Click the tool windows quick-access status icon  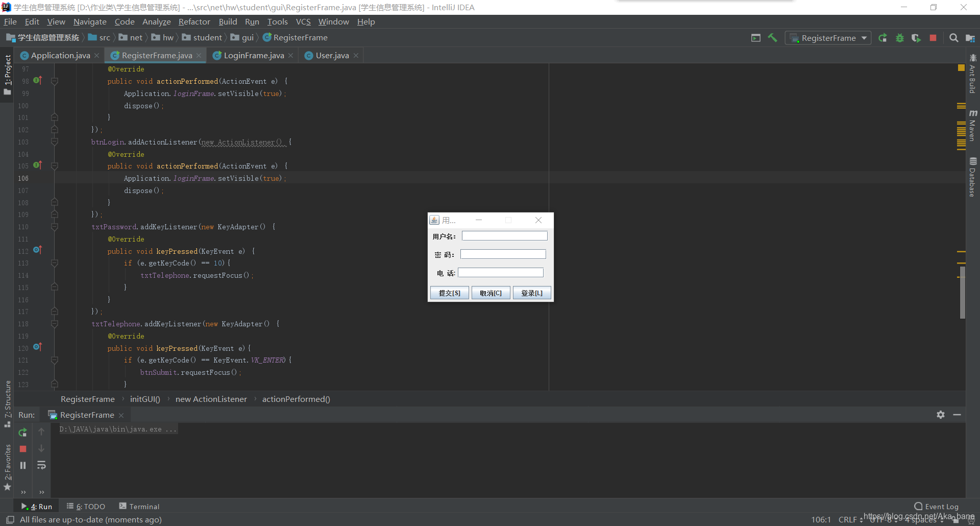10,520
